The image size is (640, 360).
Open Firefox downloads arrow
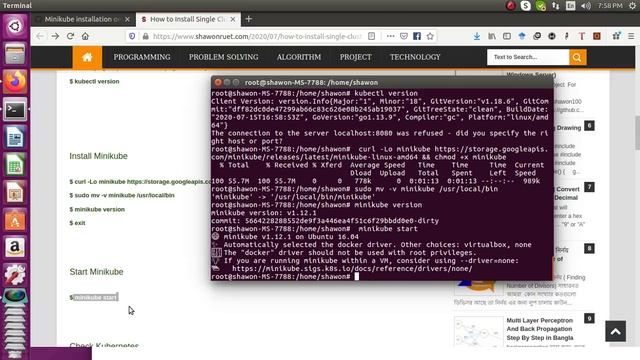point(477,36)
